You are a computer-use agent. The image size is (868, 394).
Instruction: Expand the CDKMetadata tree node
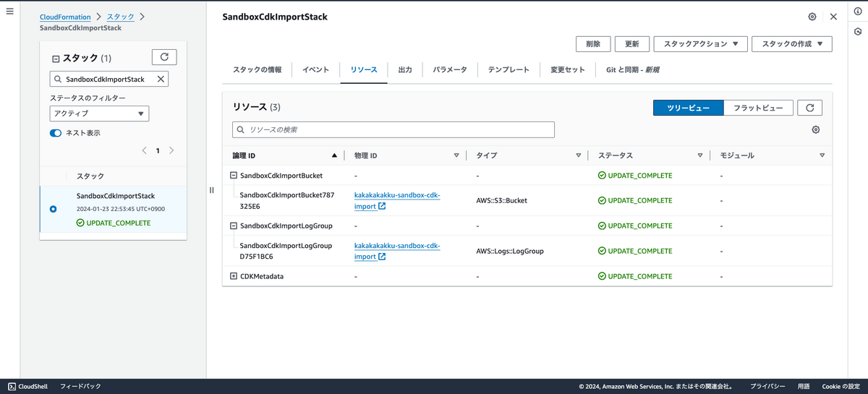click(x=234, y=276)
